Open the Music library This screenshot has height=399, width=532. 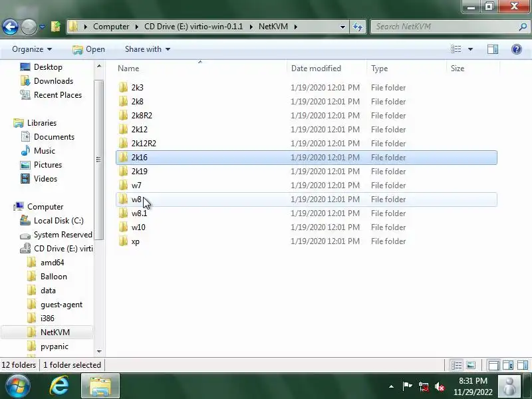tap(44, 151)
